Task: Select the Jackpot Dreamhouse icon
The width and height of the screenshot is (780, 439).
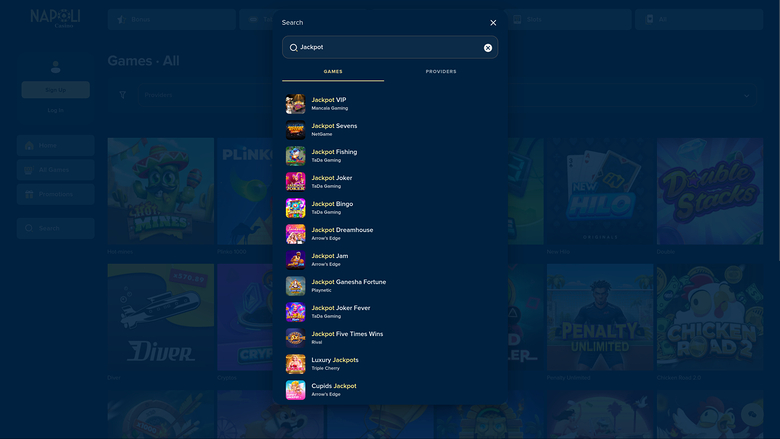Action: tap(295, 234)
